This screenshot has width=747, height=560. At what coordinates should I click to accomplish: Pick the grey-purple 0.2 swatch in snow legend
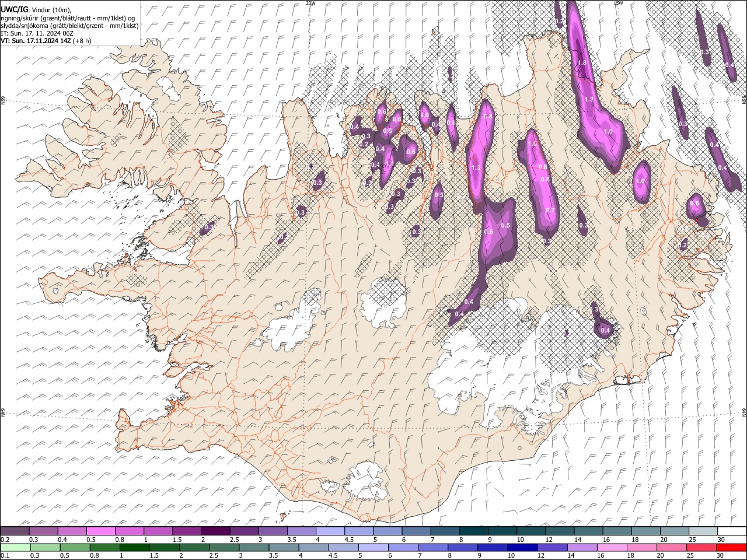[15, 531]
